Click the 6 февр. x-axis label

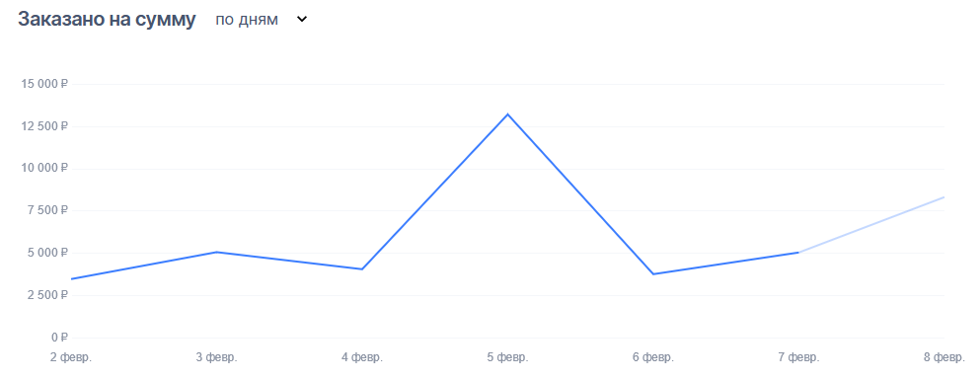(653, 357)
